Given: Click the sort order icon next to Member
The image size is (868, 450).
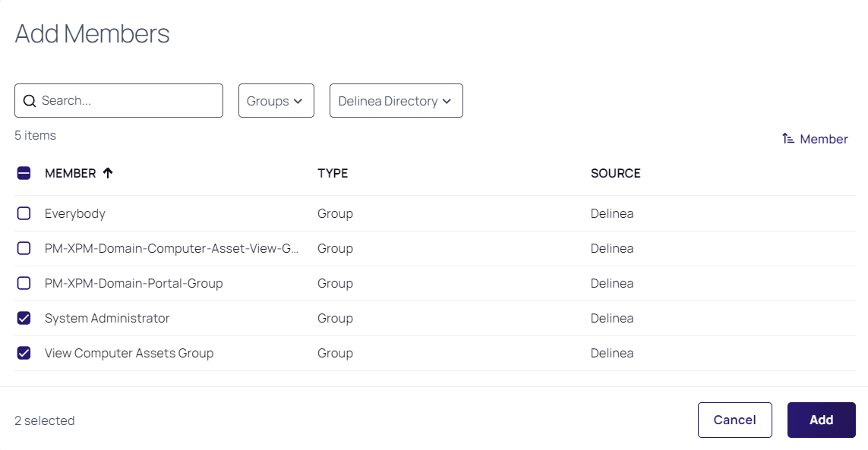Looking at the screenshot, I should [788, 139].
